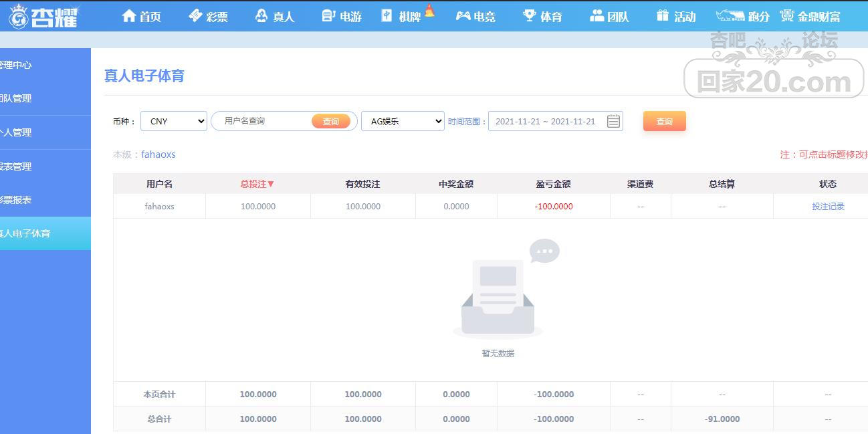This screenshot has height=434, width=868.
Task: Click the card icon beside 棋牌
Action: (387, 15)
